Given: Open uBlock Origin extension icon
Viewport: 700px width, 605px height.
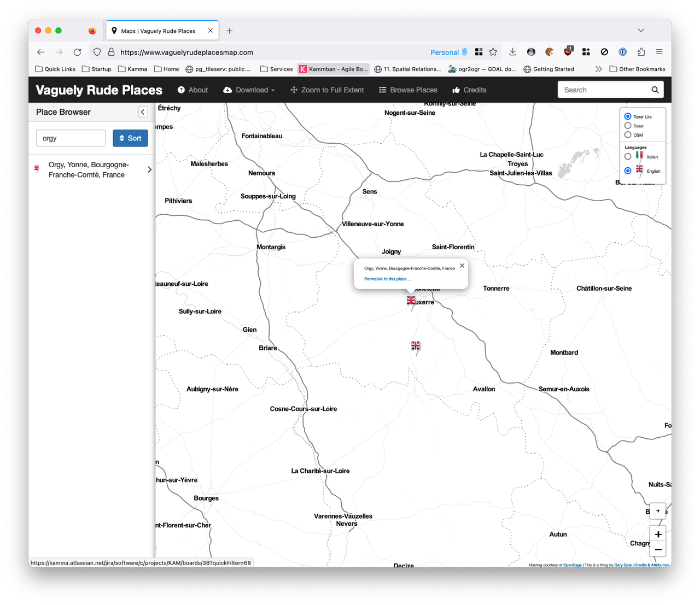Looking at the screenshot, I should point(568,51).
